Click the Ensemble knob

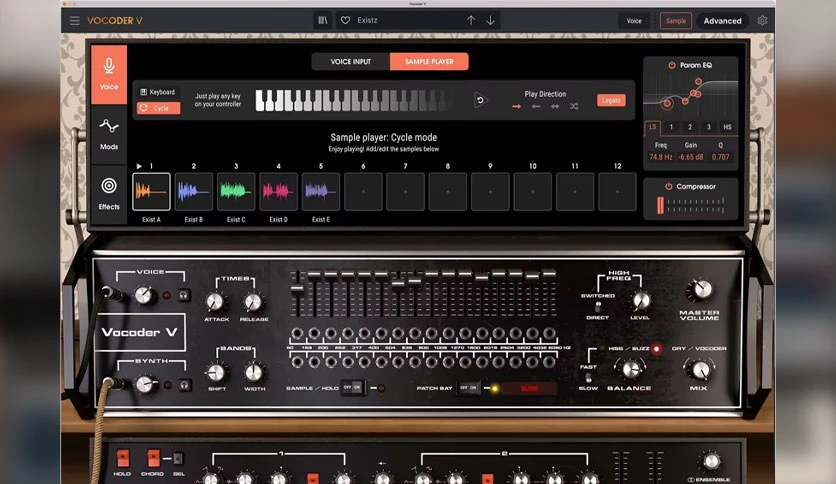(x=711, y=462)
